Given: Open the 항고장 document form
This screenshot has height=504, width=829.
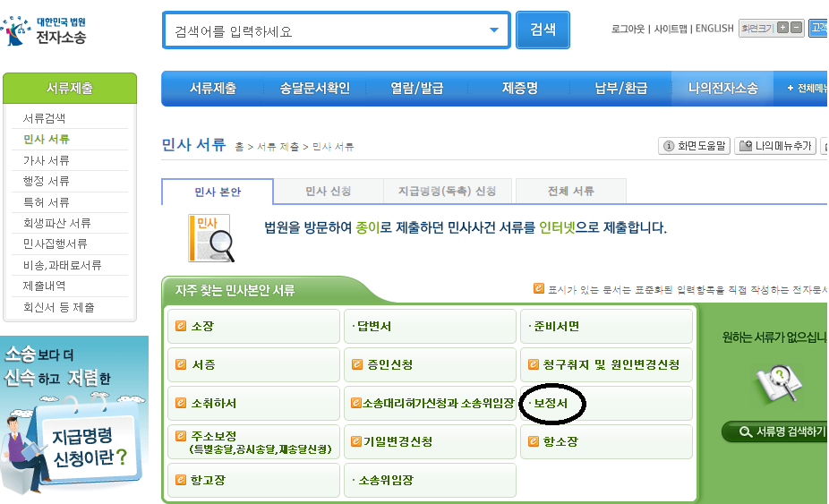Looking at the screenshot, I should (x=253, y=480).
